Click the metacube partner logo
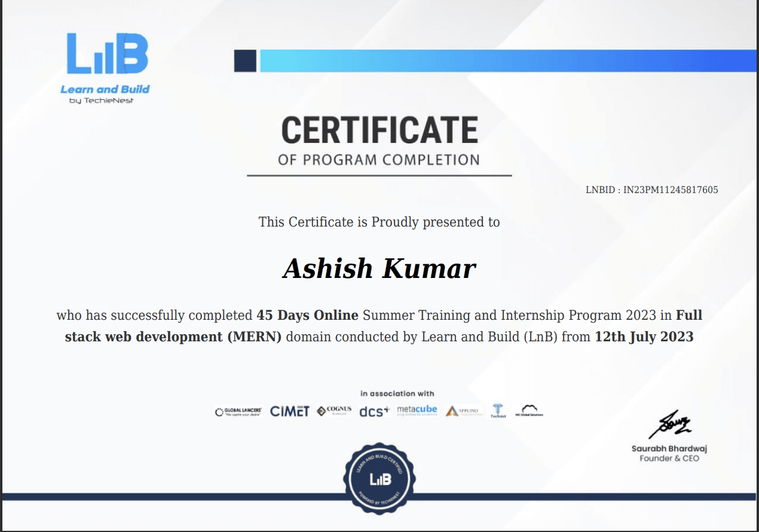The image size is (759, 532). coord(417,410)
